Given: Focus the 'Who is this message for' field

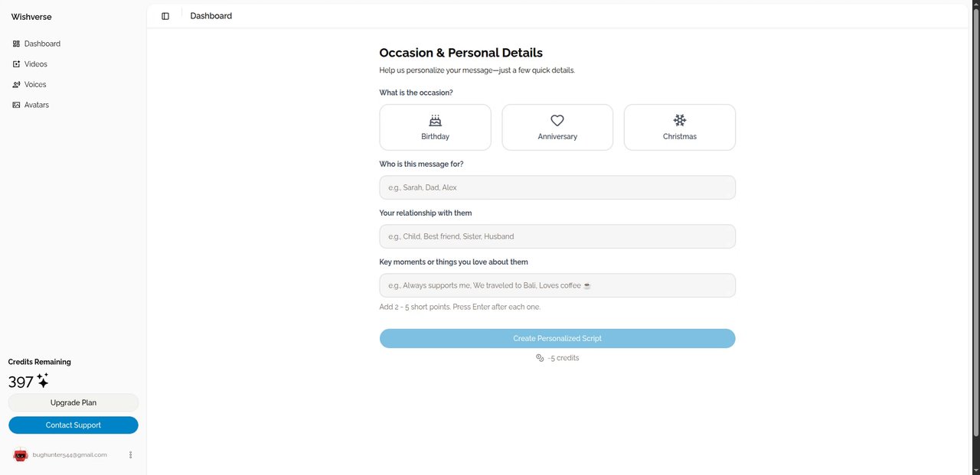Looking at the screenshot, I should pos(557,187).
